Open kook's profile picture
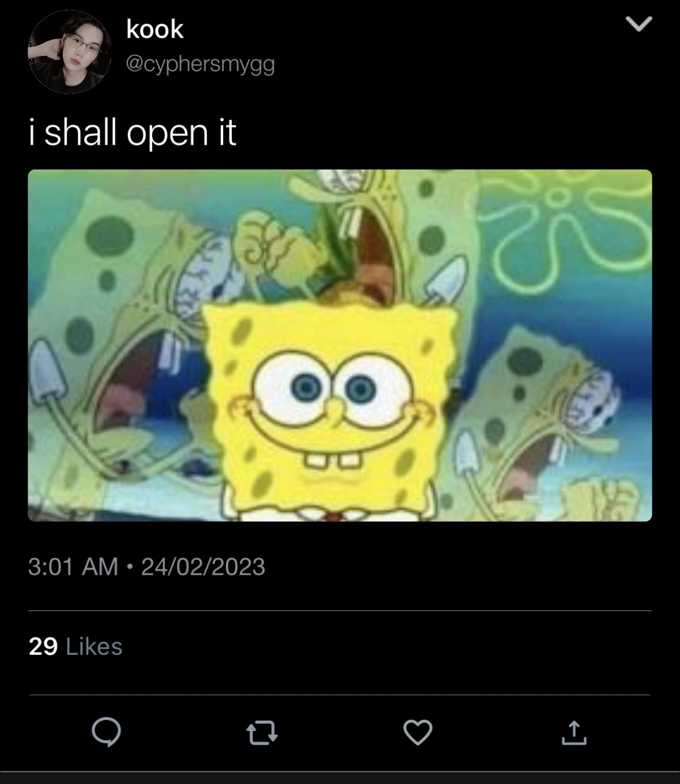This screenshot has width=680, height=784. 69,52
